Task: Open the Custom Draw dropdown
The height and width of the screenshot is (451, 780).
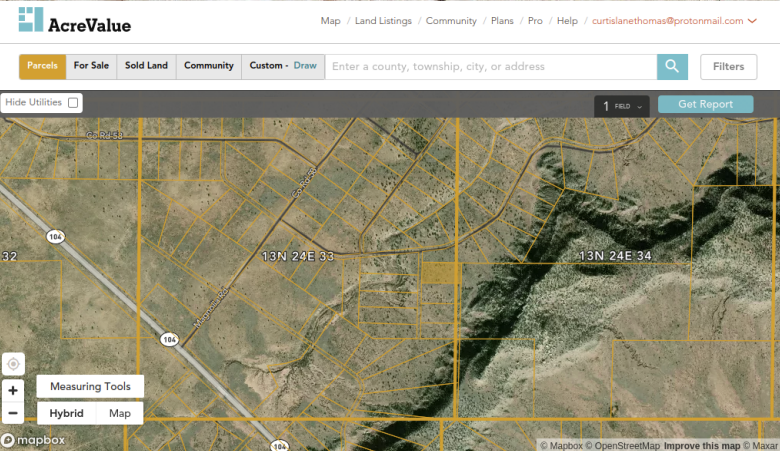Action: (283, 66)
